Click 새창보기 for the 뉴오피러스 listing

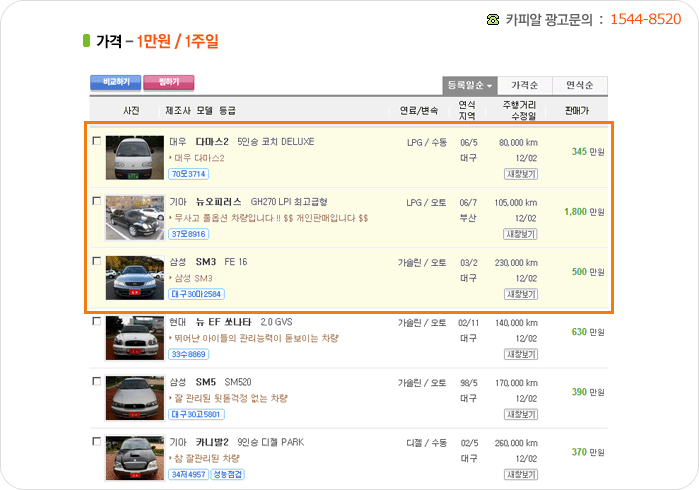pyautogui.click(x=520, y=234)
